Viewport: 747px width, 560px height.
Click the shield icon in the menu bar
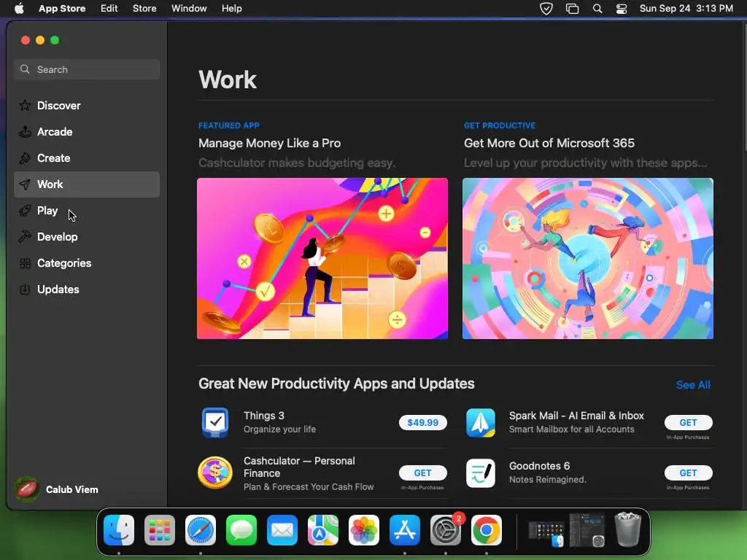coord(546,9)
